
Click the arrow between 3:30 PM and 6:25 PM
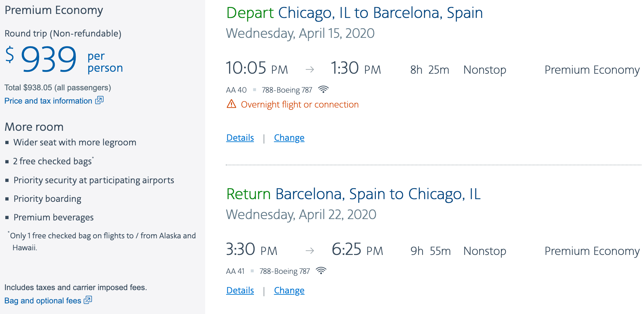click(x=310, y=251)
